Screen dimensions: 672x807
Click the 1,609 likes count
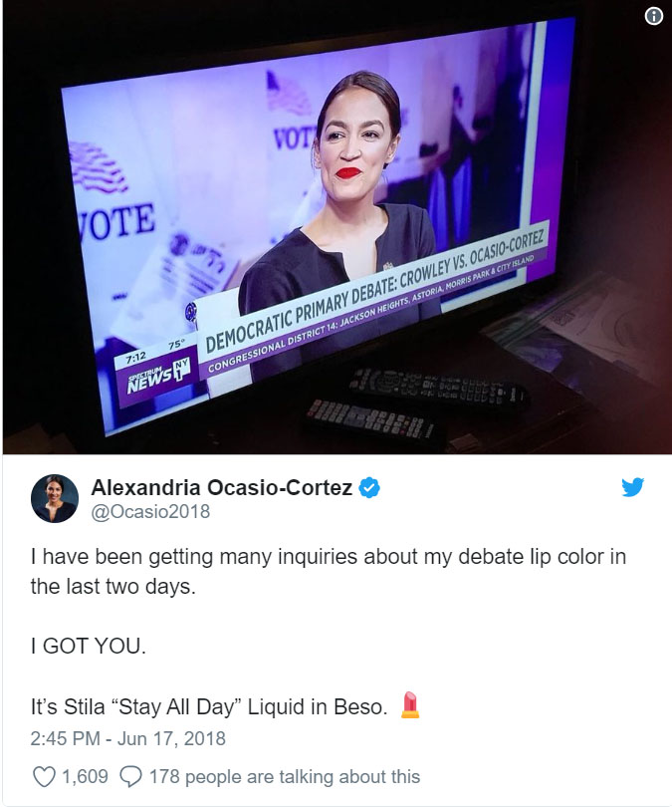click(x=85, y=777)
